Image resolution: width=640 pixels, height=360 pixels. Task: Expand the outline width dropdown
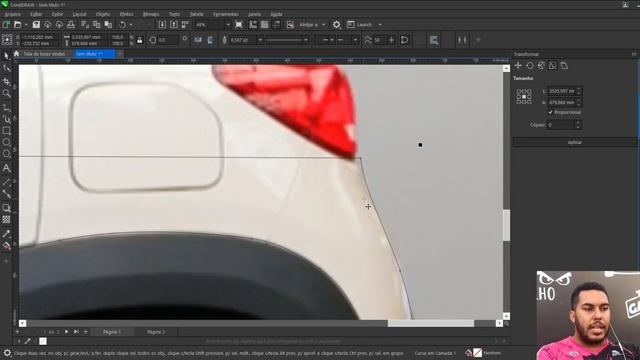260,40
